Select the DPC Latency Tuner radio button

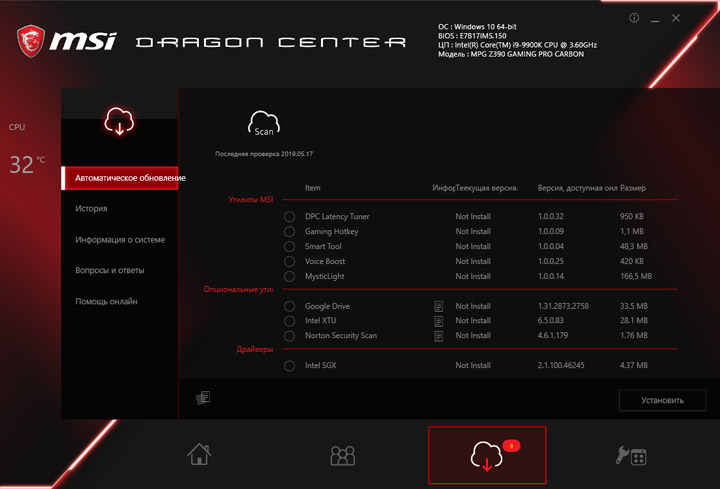(289, 216)
